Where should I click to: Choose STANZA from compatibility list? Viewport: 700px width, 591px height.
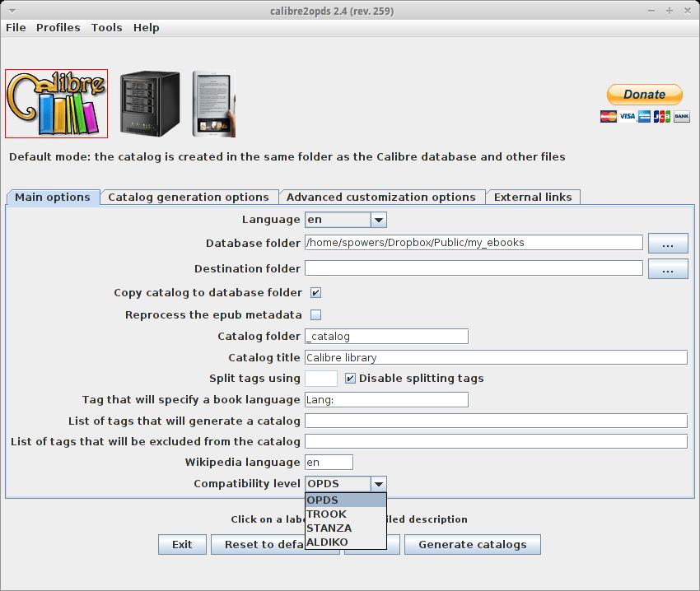[329, 528]
